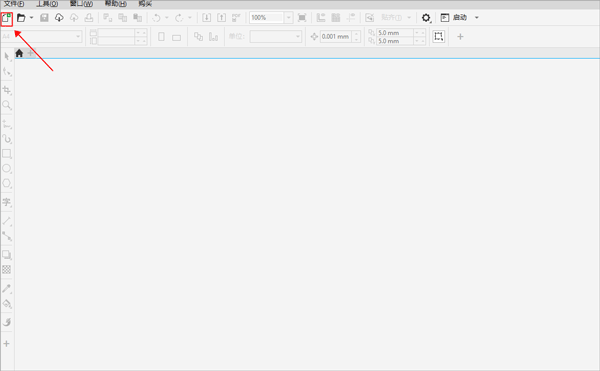
Task: Select the Text tool in toolbox
Action: click(7, 202)
